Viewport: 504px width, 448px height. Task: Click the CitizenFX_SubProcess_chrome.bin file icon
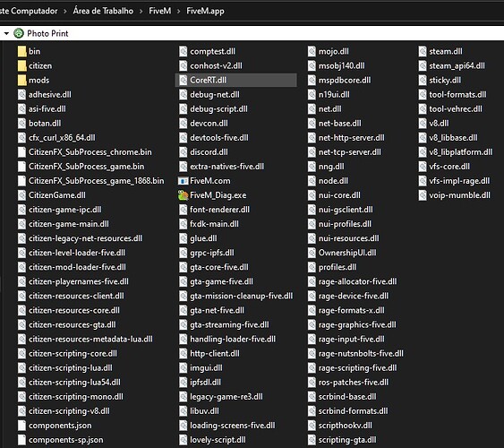tap(21, 152)
